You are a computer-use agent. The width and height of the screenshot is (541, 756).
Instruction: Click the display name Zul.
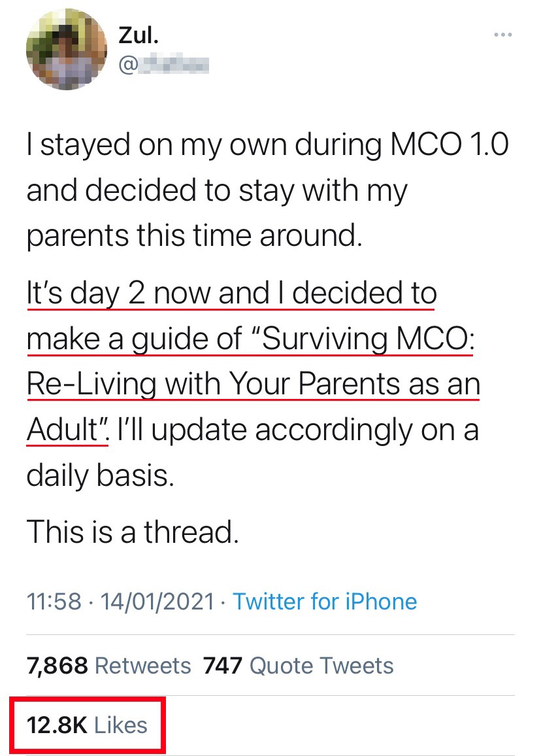[x=138, y=36]
